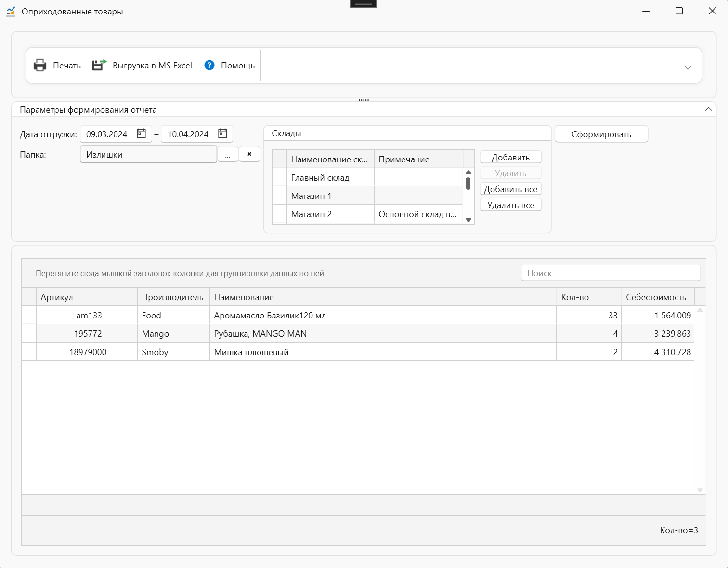Click Выгрузка в MS Excel label
The image size is (728, 568).
tap(152, 65)
